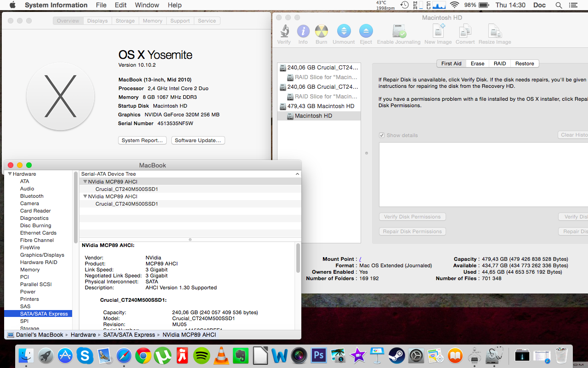
Task: Select the second Crucial_CT240M500SSD1 device row
Action: click(190, 204)
